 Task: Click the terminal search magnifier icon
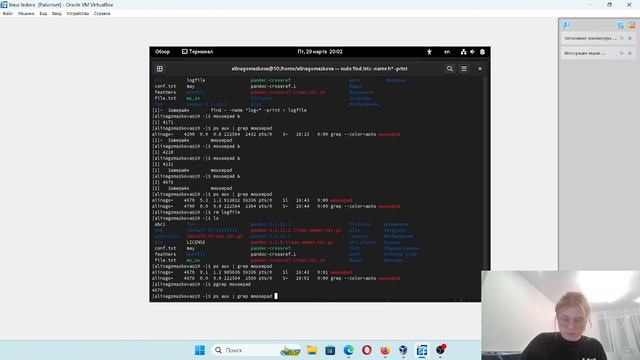tap(449, 69)
